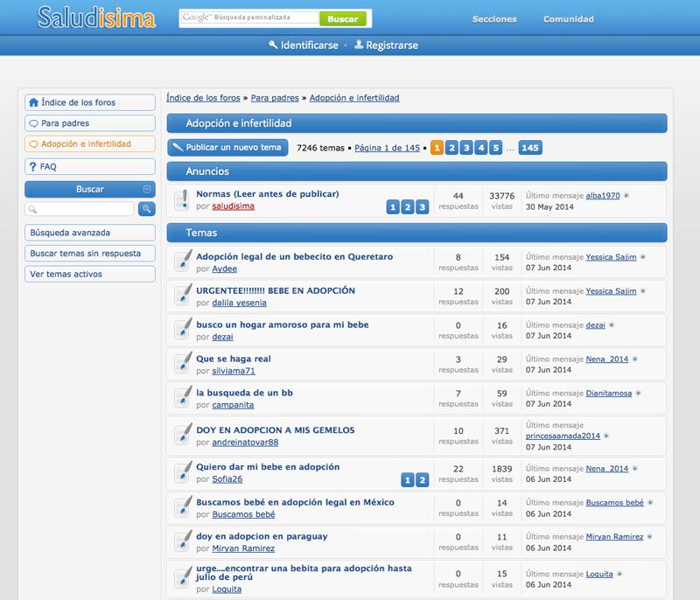The width and height of the screenshot is (700, 600).
Task: Click the topic icon beside Normas announcement
Action: (x=182, y=200)
